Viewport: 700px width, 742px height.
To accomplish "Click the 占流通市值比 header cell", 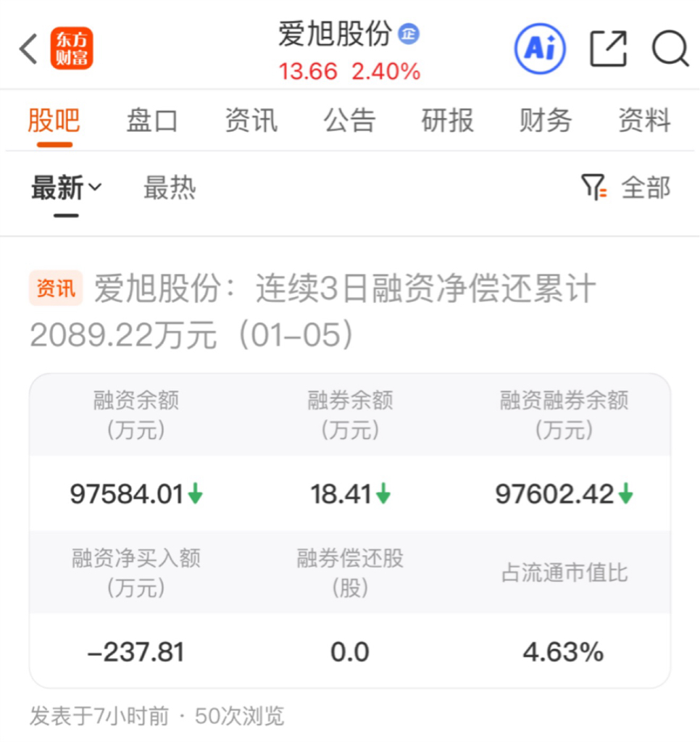I will click(564, 572).
